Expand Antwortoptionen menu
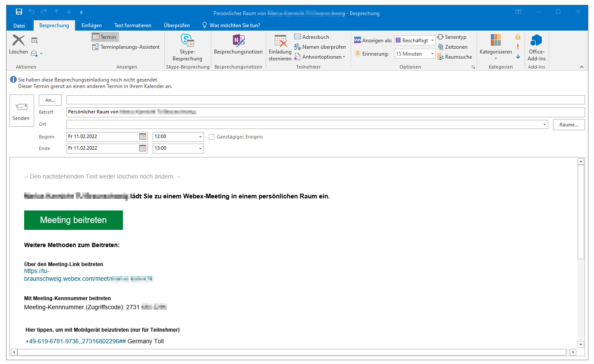This screenshot has height=364, width=594. [x=320, y=57]
